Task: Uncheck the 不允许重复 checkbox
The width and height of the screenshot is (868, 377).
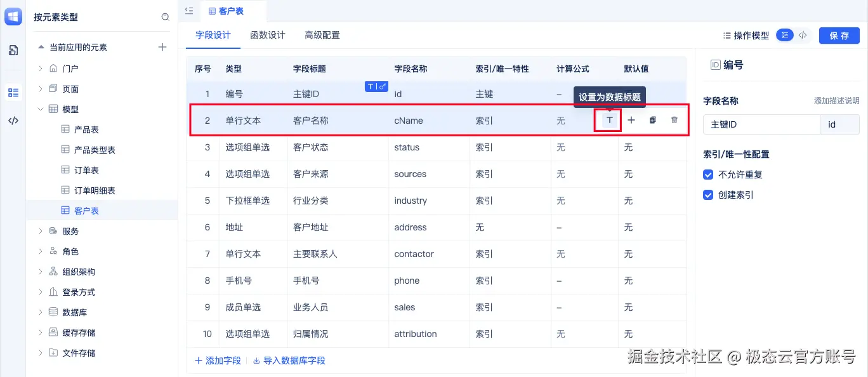Action: point(709,175)
